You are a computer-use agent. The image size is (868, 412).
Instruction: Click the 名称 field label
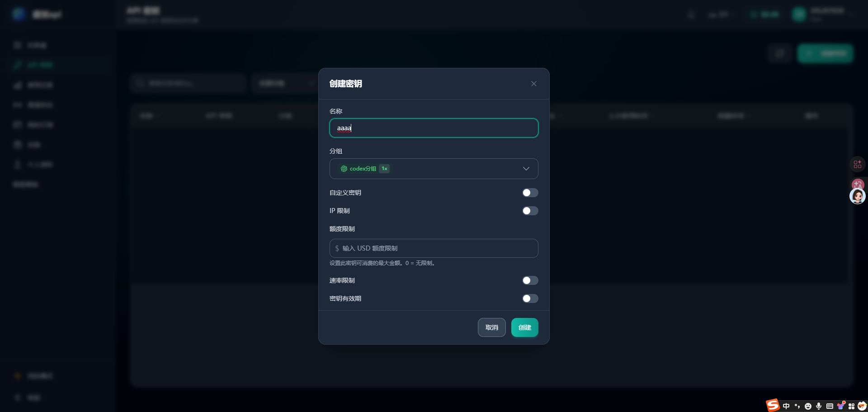(336, 111)
